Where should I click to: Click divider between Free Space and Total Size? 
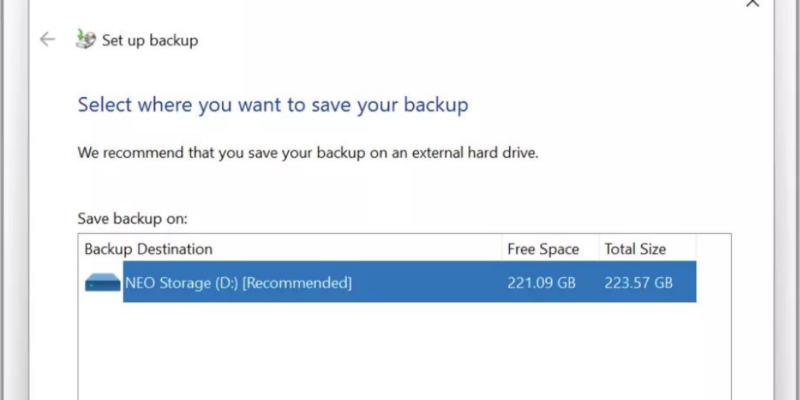point(598,249)
